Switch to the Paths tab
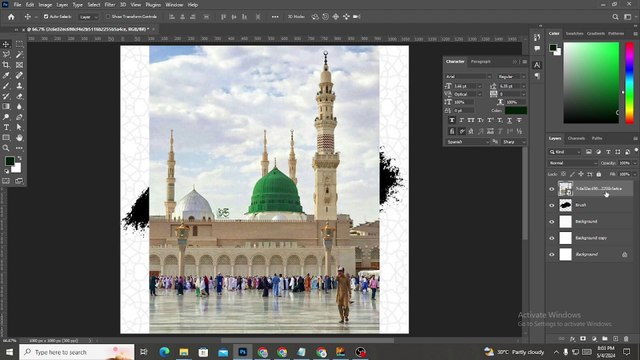The width and height of the screenshot is (640, 360). [x=597, y=138]
